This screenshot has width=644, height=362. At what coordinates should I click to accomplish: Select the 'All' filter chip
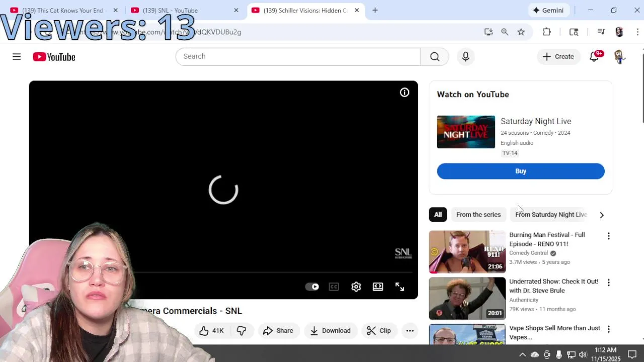tap(438, 215)
